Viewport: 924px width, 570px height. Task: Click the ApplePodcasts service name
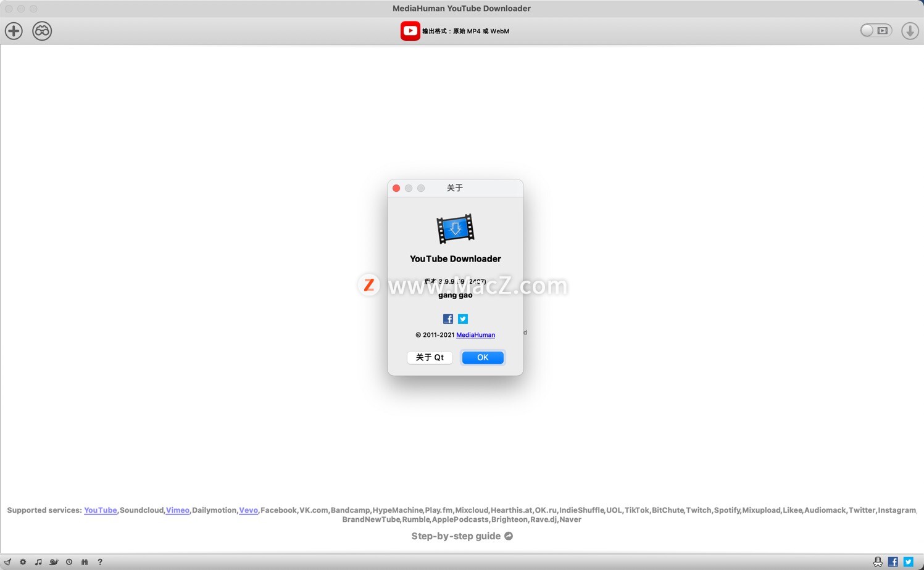click(460, 519)
